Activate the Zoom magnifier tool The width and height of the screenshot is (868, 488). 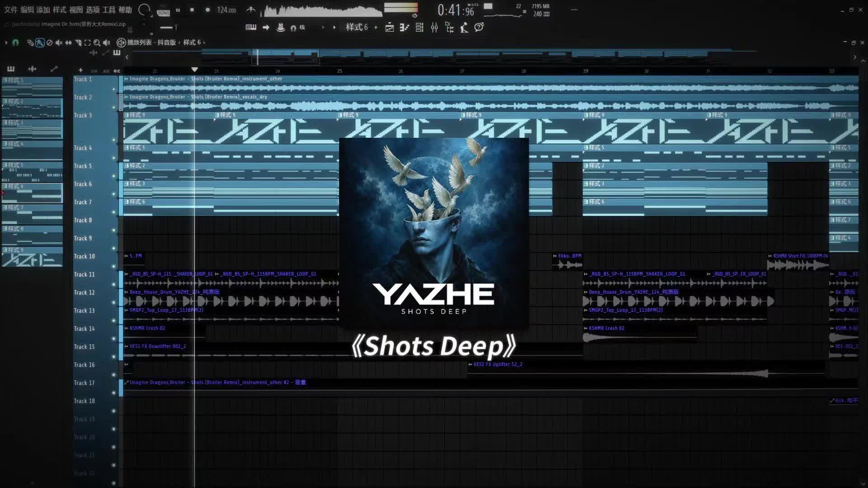coord(97,43)
